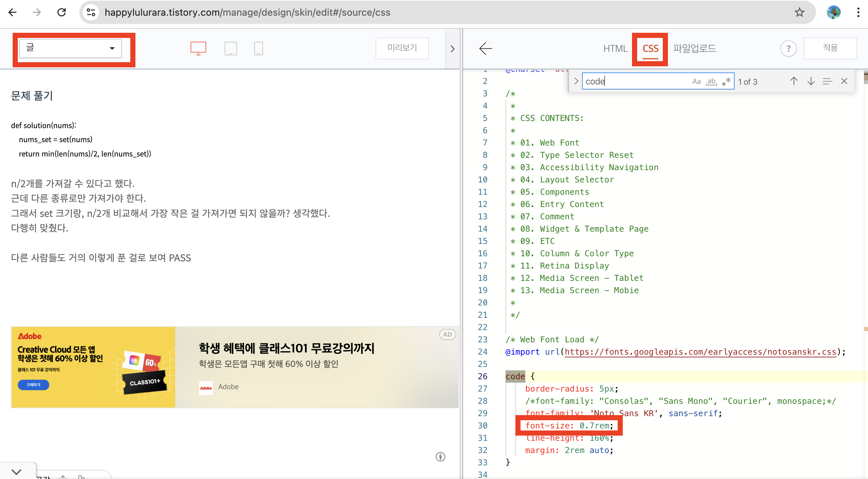
Task: Click the AD badge on the advertisement
Action: click(447, 334)
